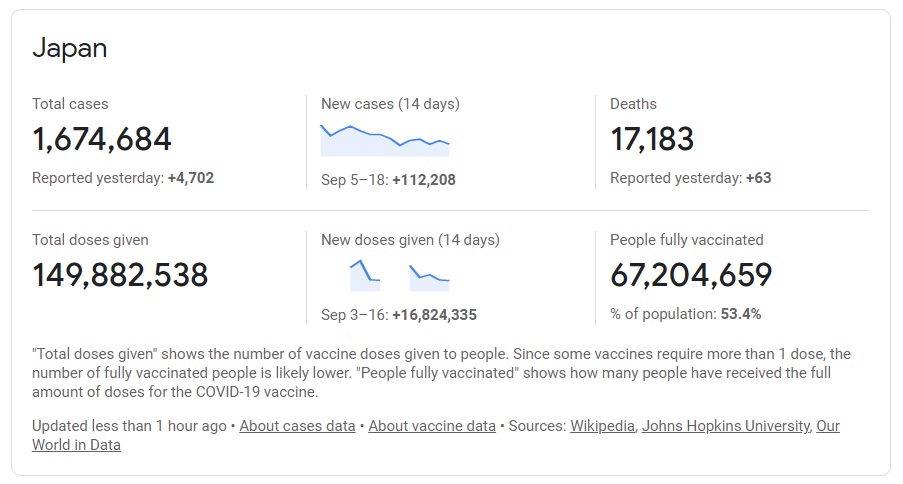Click the second new doses sparkline segment

(x=429, y=278)
